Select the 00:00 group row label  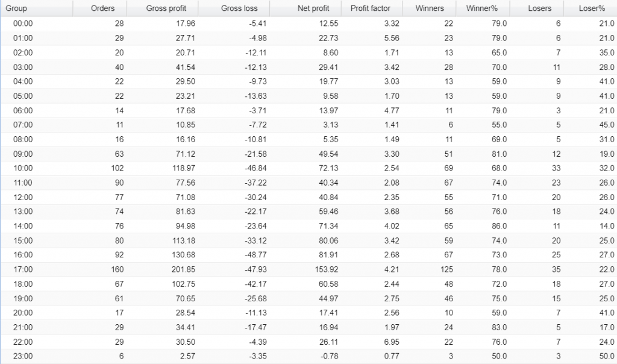point(23,24)
